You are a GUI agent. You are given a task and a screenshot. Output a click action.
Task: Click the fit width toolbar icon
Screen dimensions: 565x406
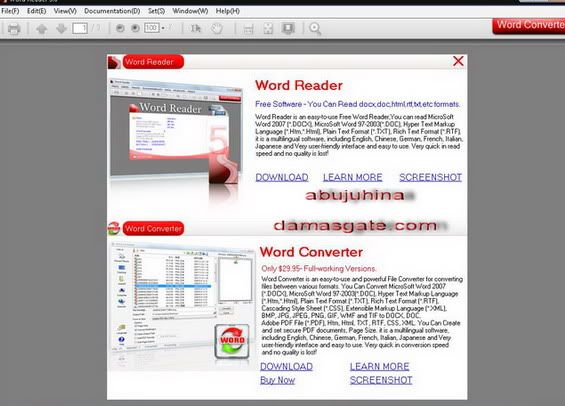(248, 28)
